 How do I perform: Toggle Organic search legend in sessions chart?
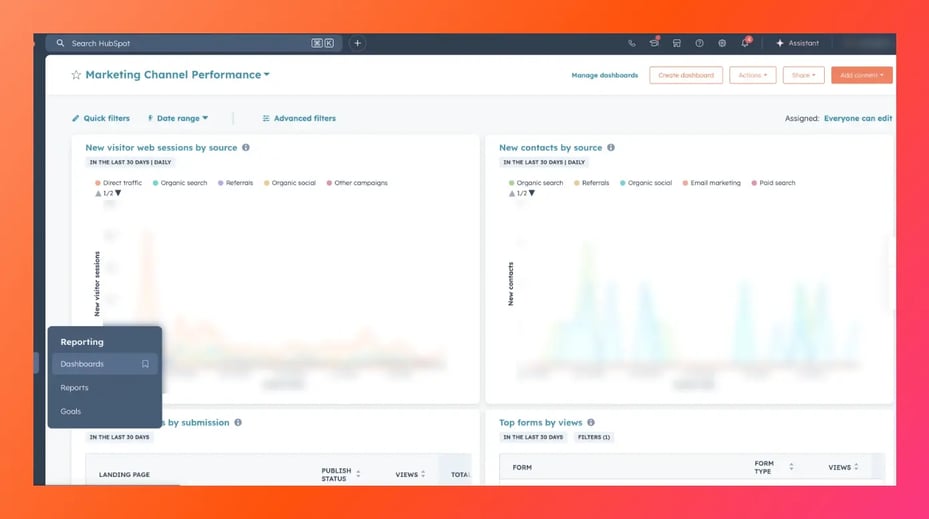pyautogui.click(x=180, y=183)
